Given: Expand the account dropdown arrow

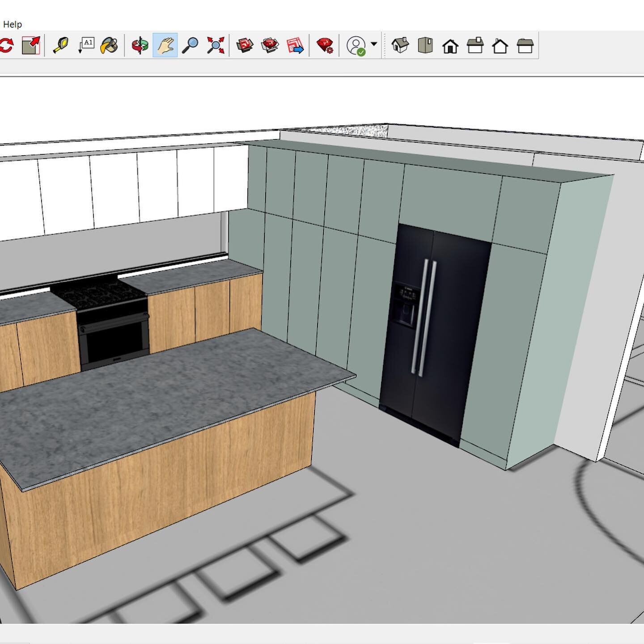Looking at the screenshot, I should [374, 44].
